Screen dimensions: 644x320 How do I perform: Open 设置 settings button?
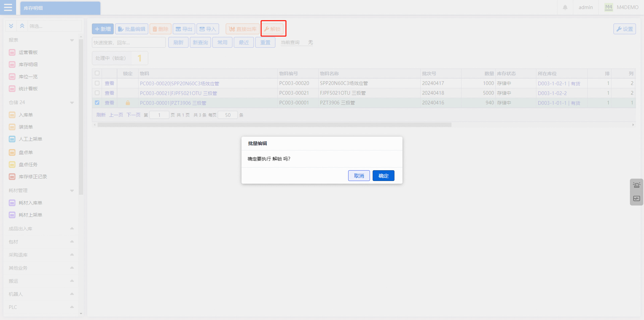[x=625, y=29]
